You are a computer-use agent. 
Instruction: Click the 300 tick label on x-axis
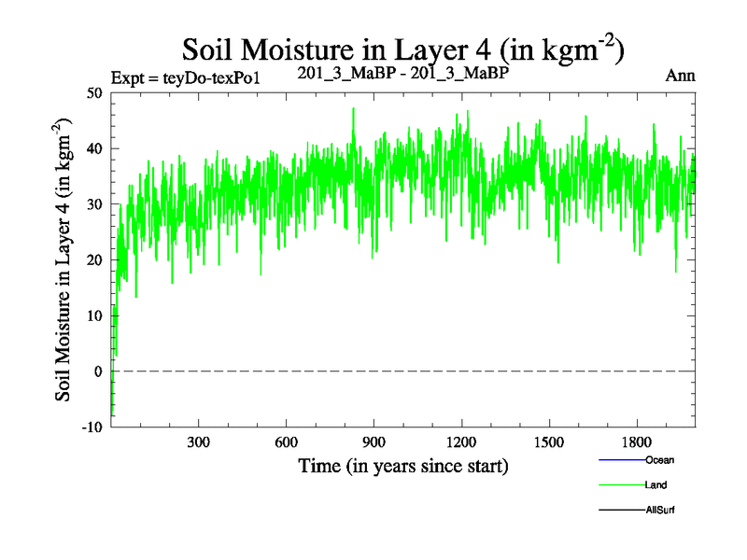tap(199, 441)
